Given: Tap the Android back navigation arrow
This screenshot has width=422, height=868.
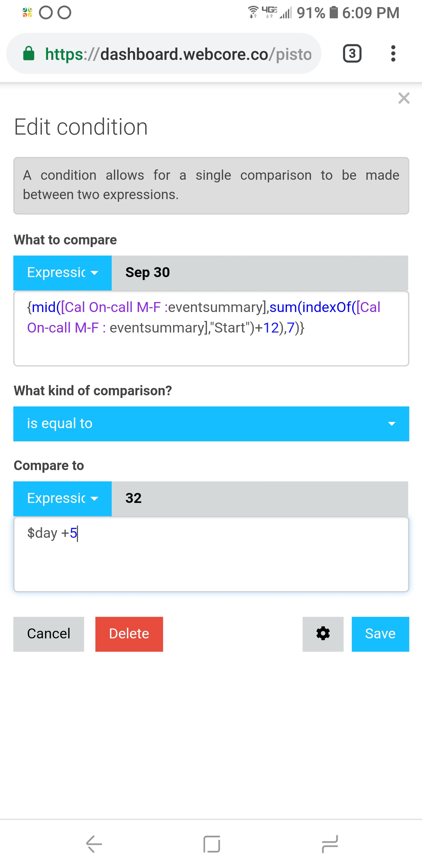Looking at the screenshot, I should 94,844.
